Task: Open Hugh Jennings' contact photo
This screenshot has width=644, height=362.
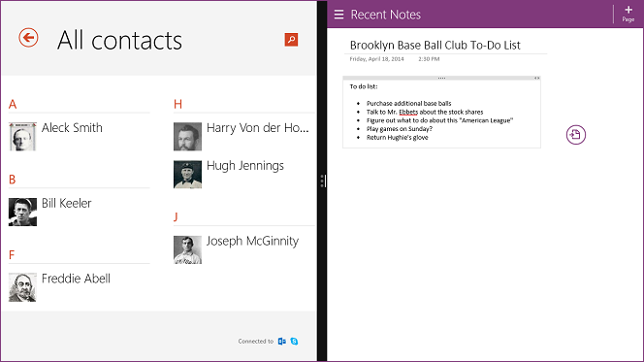Action: click(x=187, y=175)
